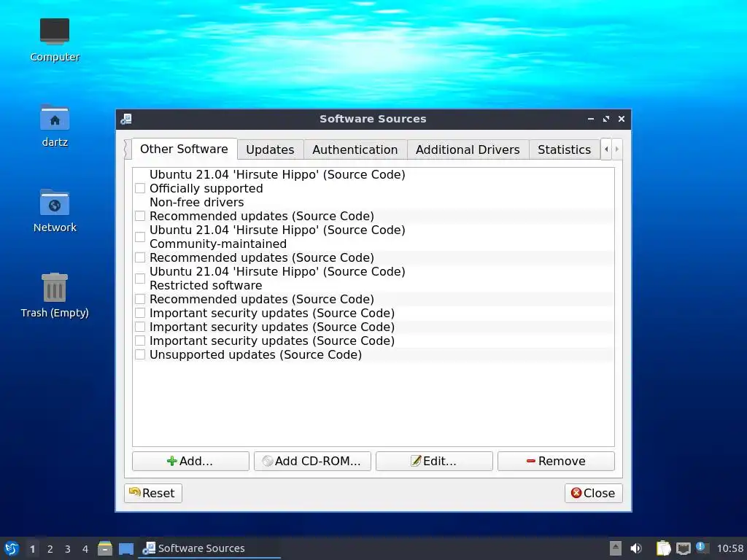Click the update notification tray icon
This screenshot has height=560, width=747.
click(702, 547)
